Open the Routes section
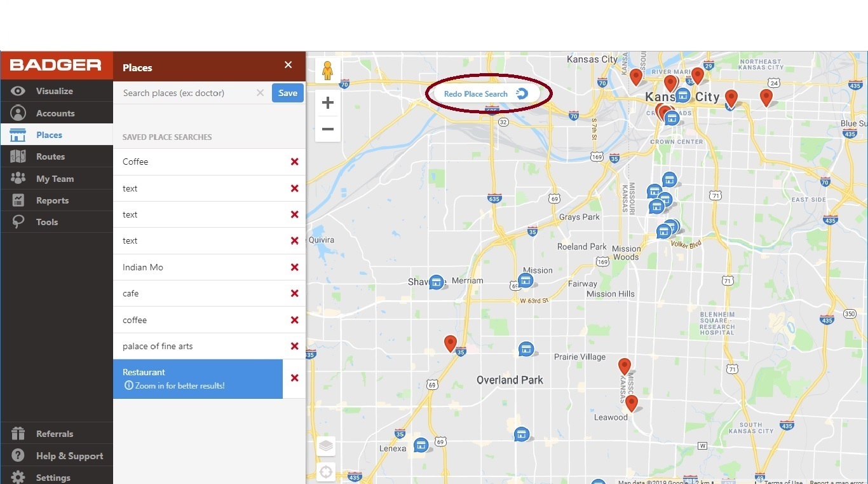The image size is (868, 484). (x=57, y=156)
